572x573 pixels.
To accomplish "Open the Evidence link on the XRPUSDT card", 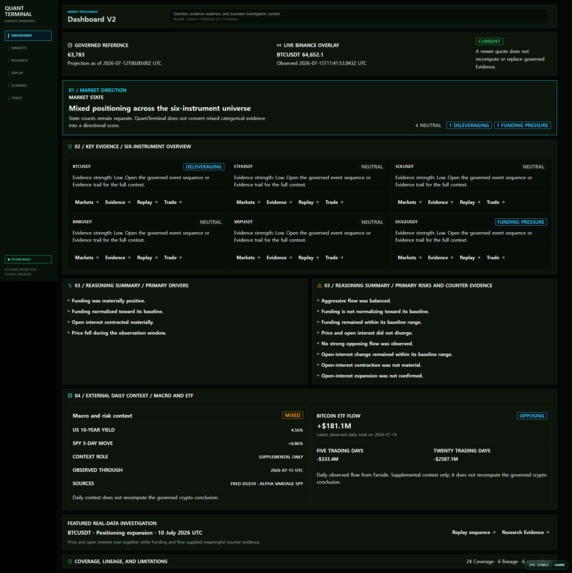I will [x=279, y=258].
